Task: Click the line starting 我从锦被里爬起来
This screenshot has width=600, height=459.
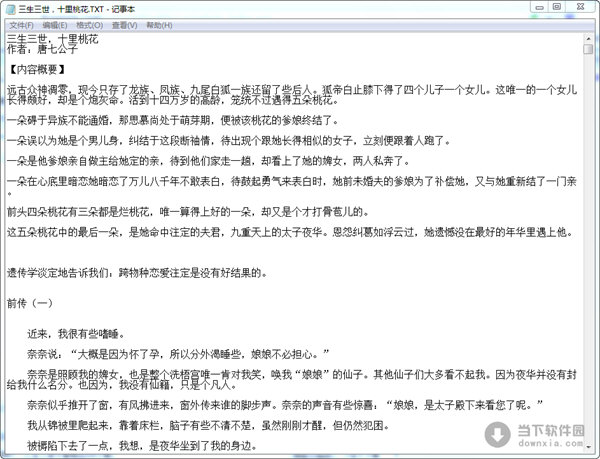Action: 208,425
